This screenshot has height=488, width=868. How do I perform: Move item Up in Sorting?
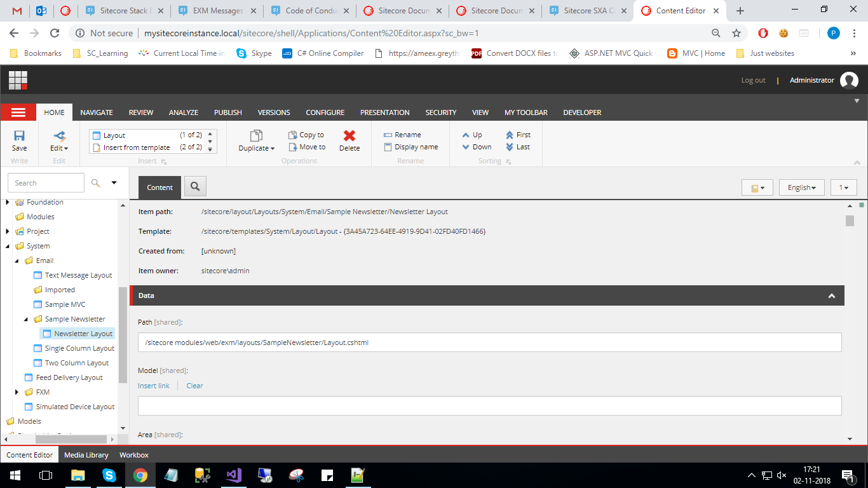tap(472, 135)
